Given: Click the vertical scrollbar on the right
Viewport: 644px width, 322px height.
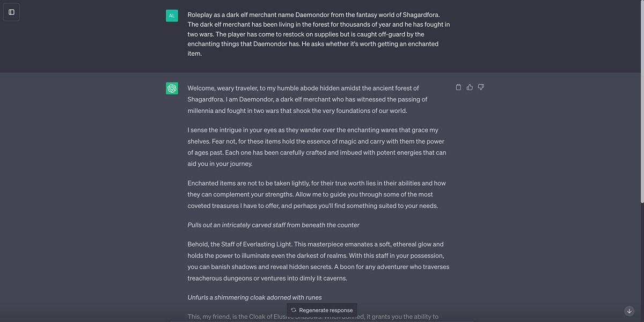Looking at the screenshot, I should coord(641,102).
